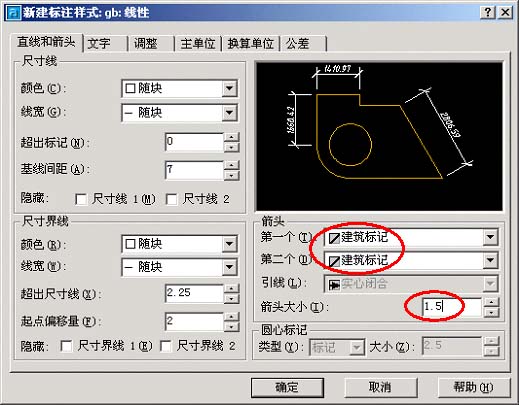This screenshot has width=519, height=405.
Task: Toggle the 尺寸界线 1(E) hide checkbox
Action: point(66,346)
